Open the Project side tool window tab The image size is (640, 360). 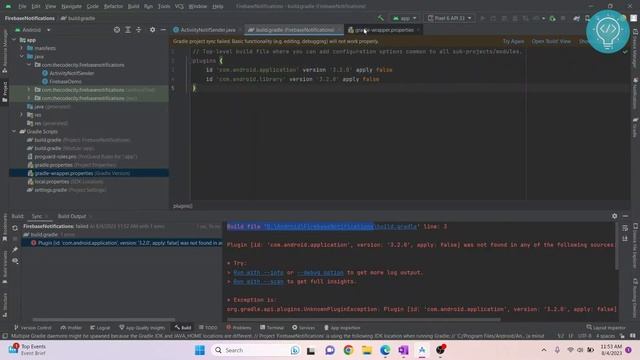pyautogui.click(x=4, y=91)
